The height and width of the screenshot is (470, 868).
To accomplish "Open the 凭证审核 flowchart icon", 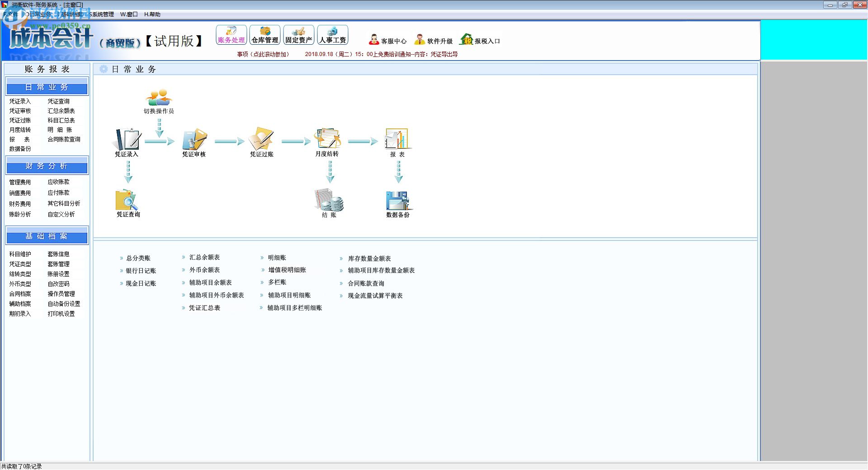I will point(194,142).
